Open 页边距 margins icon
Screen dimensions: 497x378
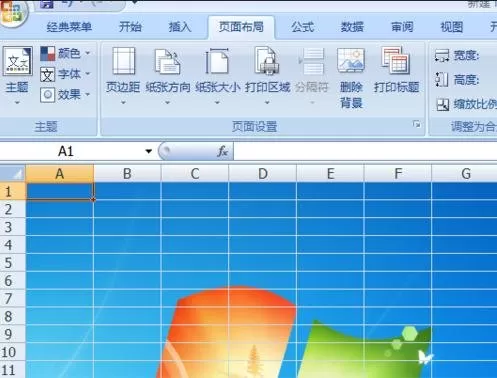point(124,61)
